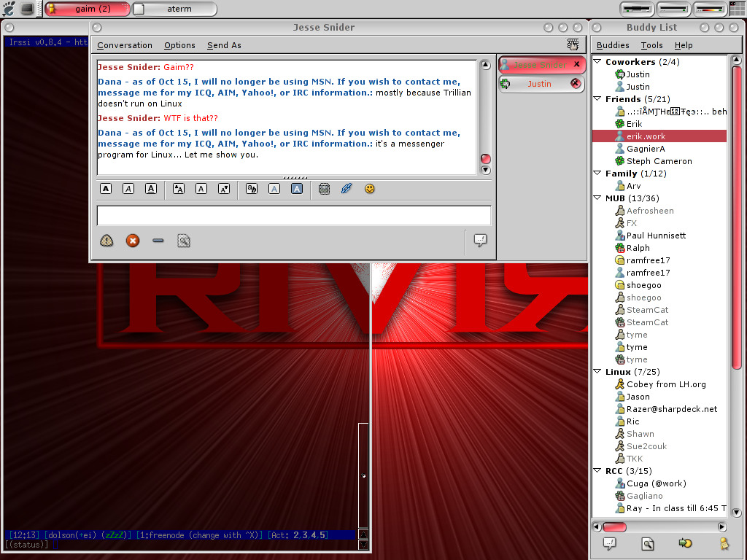This screenshot has width=747, height=560.
Task: Select the Justin icon under Coworkers with green status
Action: (x=619, y=74)
